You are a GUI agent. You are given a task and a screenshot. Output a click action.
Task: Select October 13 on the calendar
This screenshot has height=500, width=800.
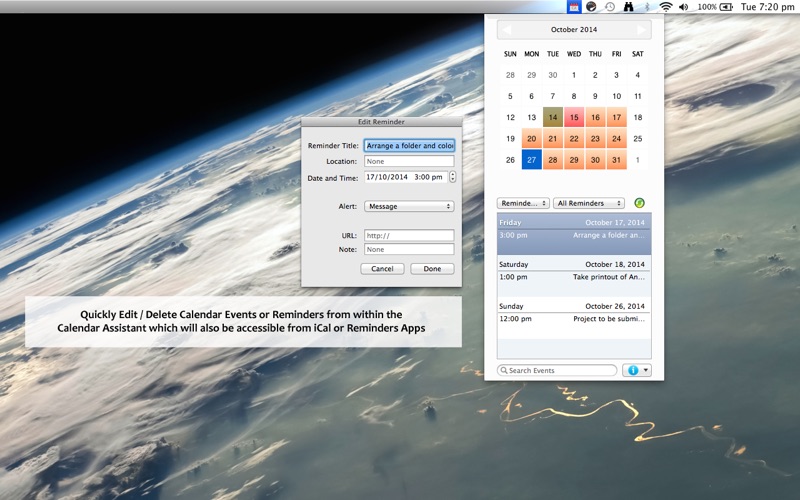point(532,117)
